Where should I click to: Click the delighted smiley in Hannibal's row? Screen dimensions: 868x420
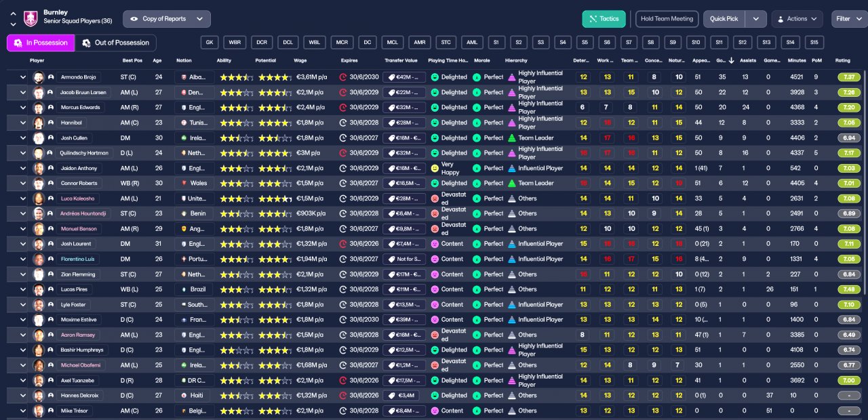coord(435,123)
